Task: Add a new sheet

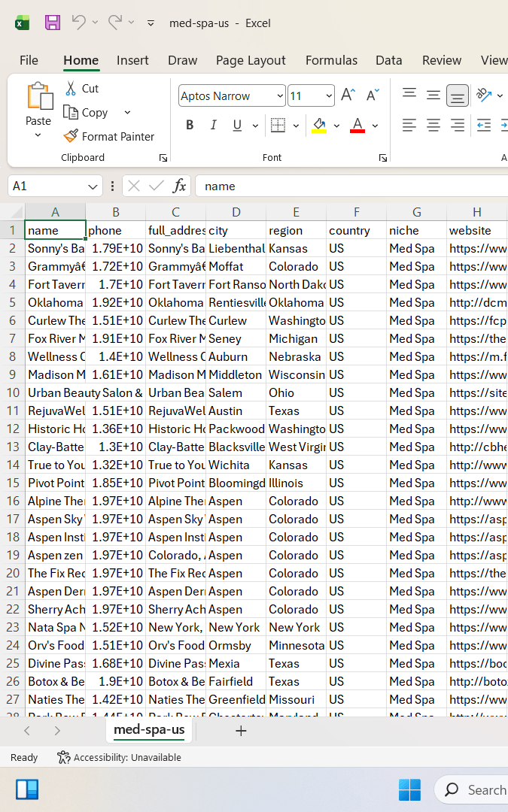Action: pyautogui.click(x=241, y=731)
